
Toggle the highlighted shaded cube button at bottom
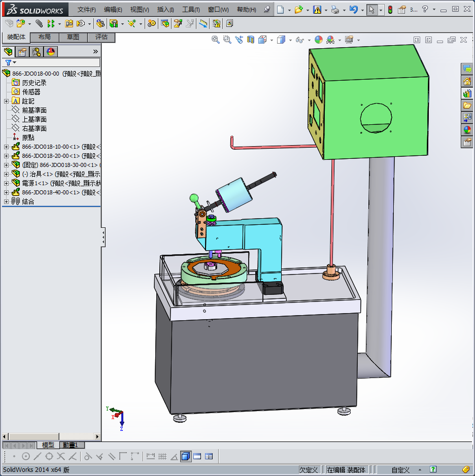click(x=186, y=456)
